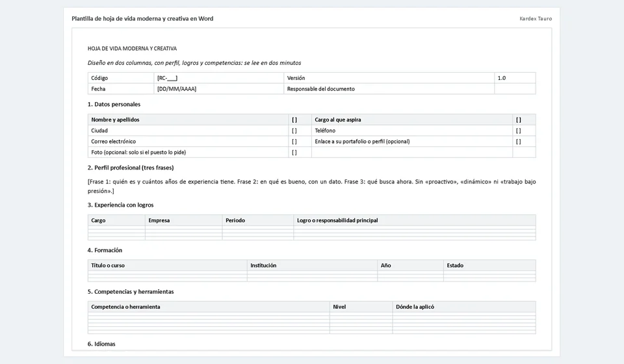Image resolution: width=624 pixels, height=364 pixels.
Task: Click the 'Teléfono' cell
Action: 412,131
